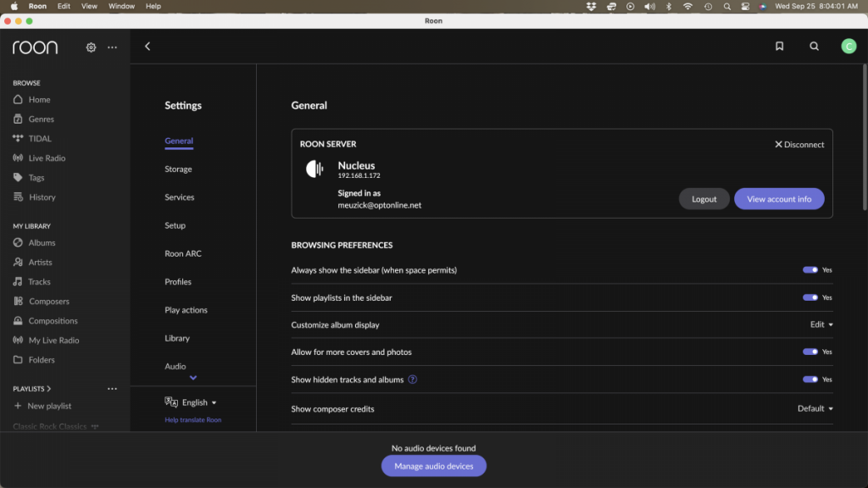Screen dimensions: 868x488
Task: Click the Tags icon in sidebar
Action: [18, 178]
